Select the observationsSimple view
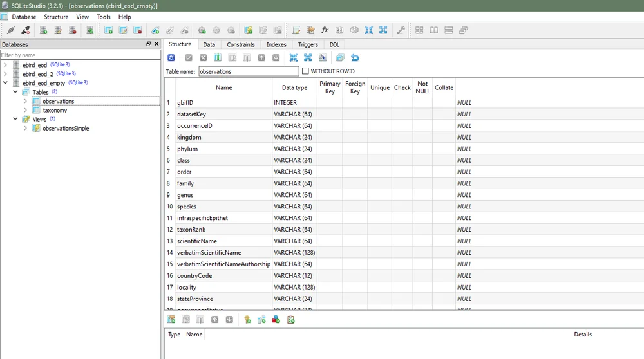Viewport: 644px width, 359px height. coord(66,129)
